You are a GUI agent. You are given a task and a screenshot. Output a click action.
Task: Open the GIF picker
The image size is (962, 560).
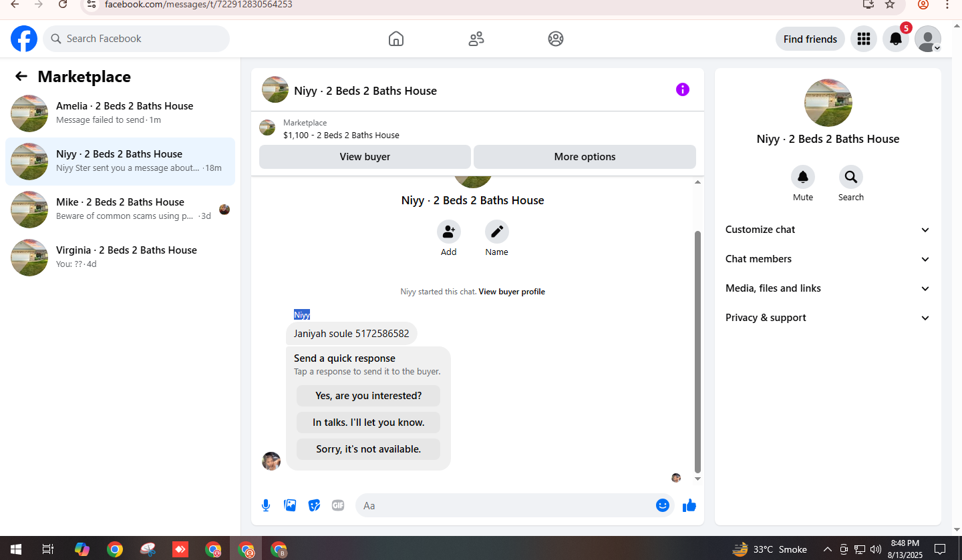click(x=338, y=505)
